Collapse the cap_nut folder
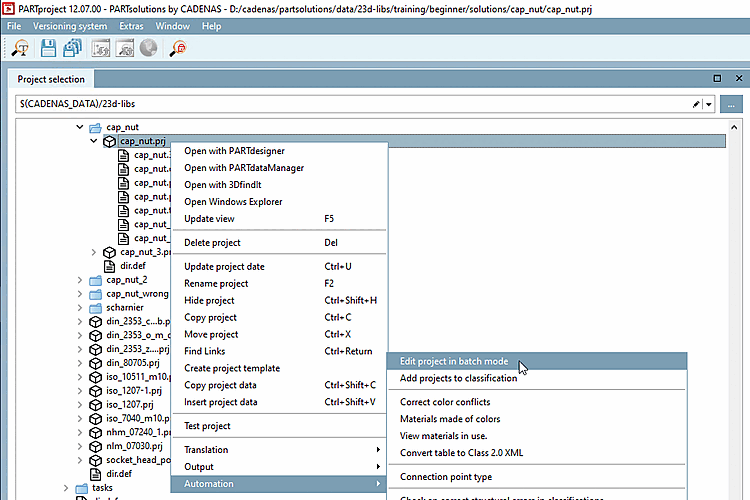The width and height of the screenshot is (750, 500). pyautogui.click(x=80, y=128)
